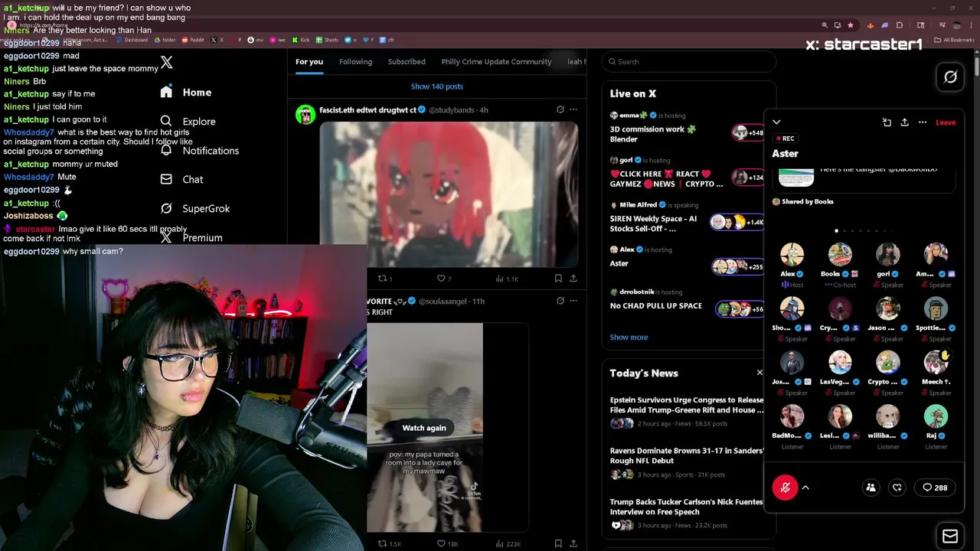Minimize Space to dock icon in Aster panel
The image size is (980, 551).
[x=887, y=122]
